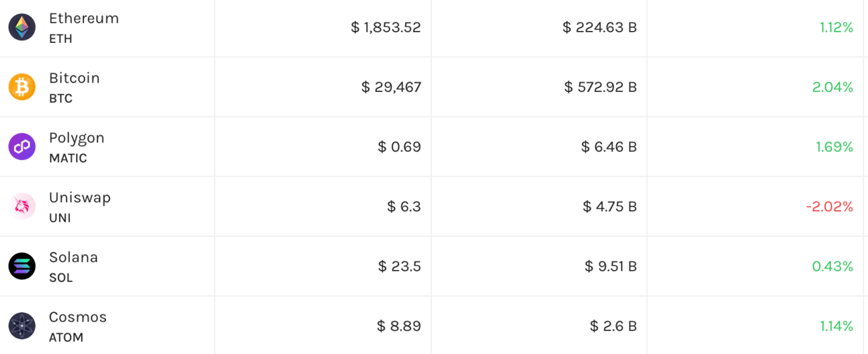The image size is (868, 354).
Task: Click Bitcoin price $ 29,467
Action: pyautogui.click(x=391, y=87)
